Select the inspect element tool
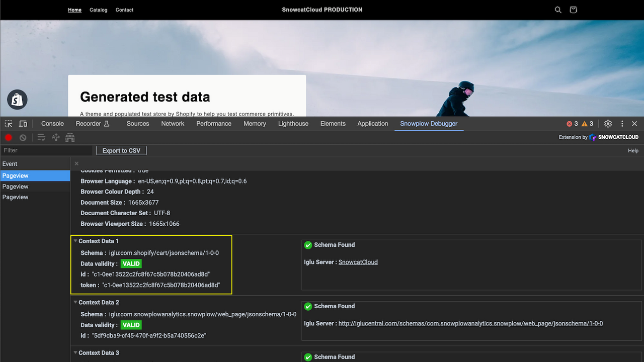 click(8, 123)
